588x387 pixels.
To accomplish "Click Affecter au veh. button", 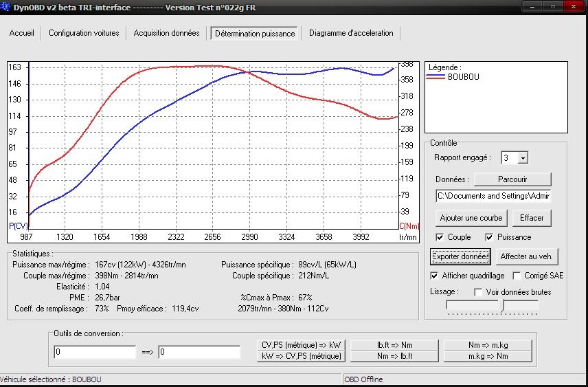I will [526, 257].
